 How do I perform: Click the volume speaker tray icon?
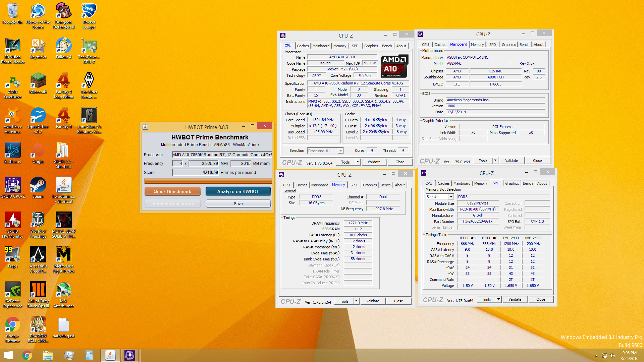tap(612, 356)
